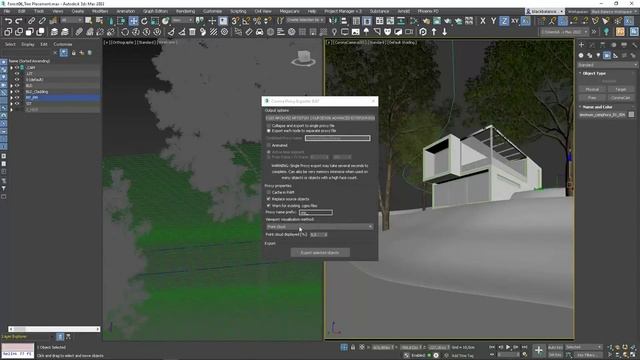
Task: Open the user account dropdown in the menu bar
Action: [x=545, y=11]
